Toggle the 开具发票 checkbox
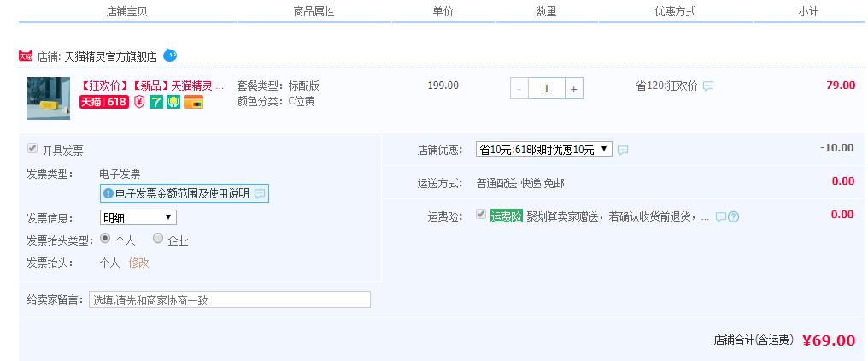 [32, 149]
